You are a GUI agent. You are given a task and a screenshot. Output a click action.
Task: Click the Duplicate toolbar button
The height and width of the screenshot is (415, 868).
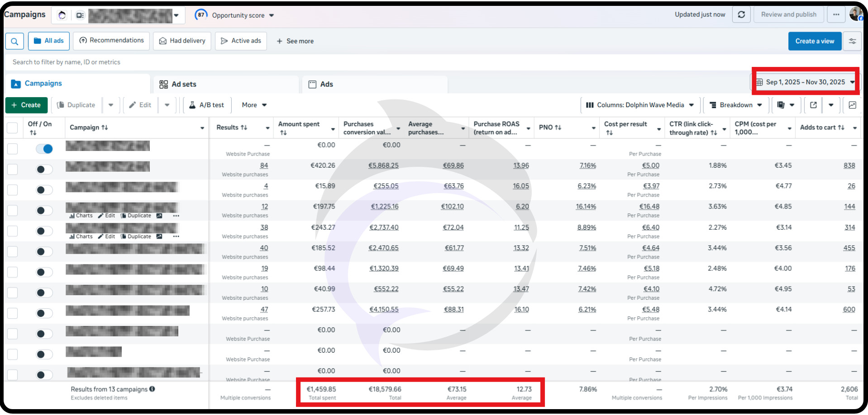(76, 105)
